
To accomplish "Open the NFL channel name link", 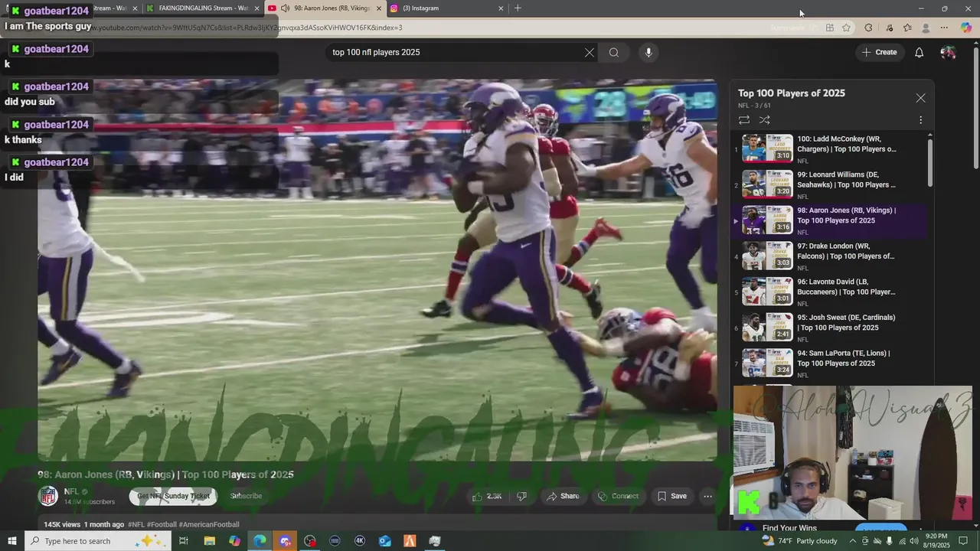I will pyautogui.click(x=71, y=491).
